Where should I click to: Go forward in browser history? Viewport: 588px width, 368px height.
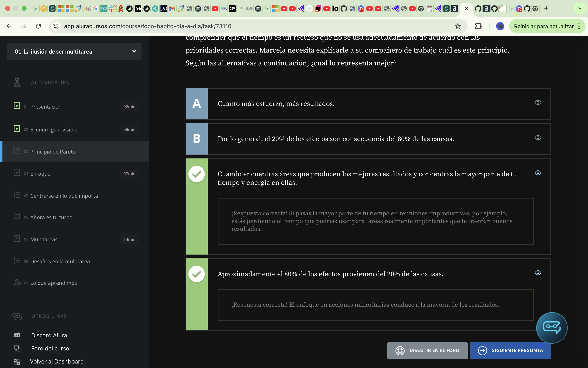tap(23, 26)
